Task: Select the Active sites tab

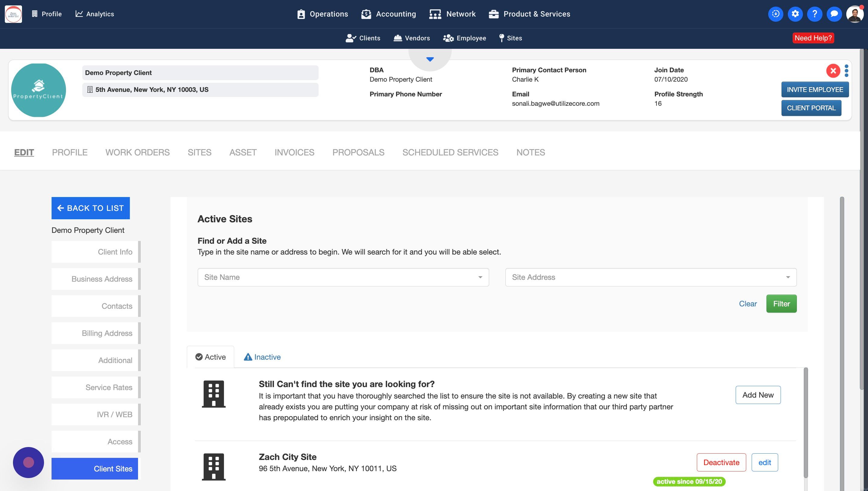Action: [210, 357]
